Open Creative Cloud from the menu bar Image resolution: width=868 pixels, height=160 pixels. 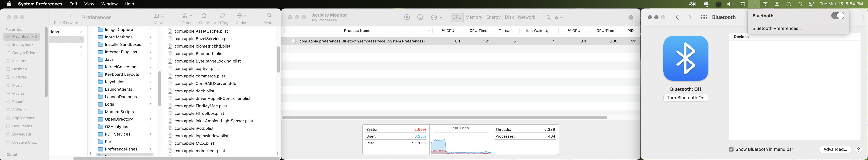[x=692, y=4]
